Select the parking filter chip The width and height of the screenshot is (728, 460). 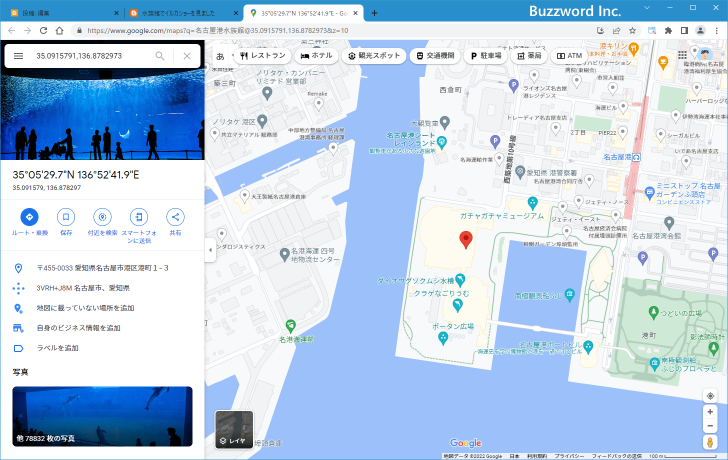click(x=486, y=56)
